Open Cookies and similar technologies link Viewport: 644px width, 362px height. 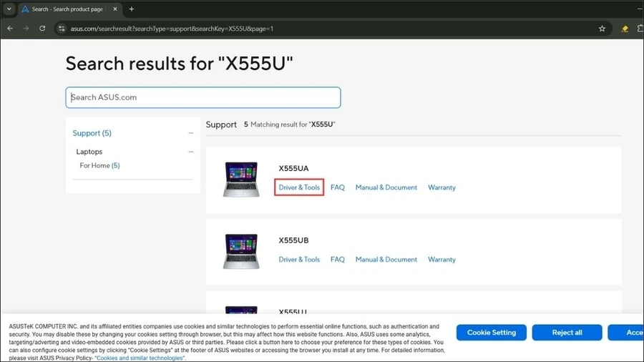[x=140, y=358]
